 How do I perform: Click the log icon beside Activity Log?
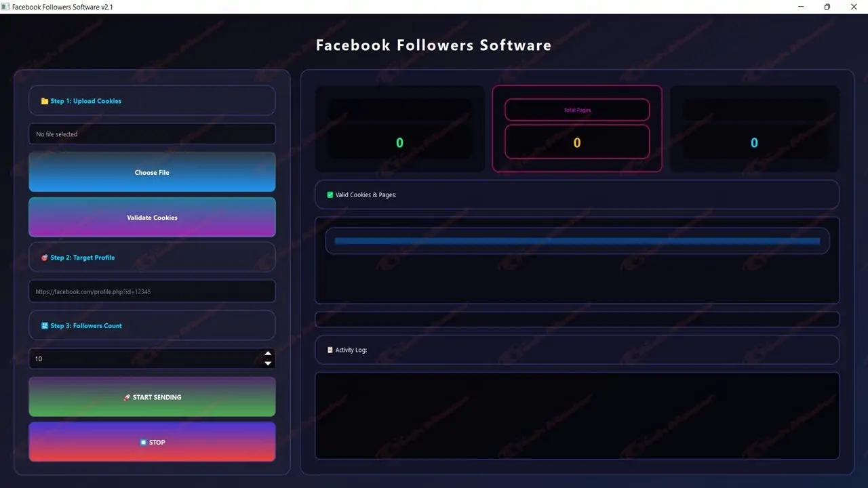(329, 350)
